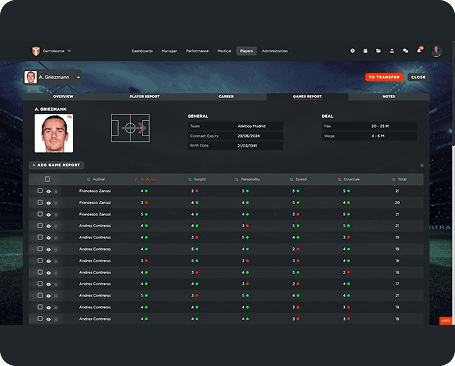Open the Demoteams team dropdown
Viewport: 455px width, 366px height.
pos(57,51)
